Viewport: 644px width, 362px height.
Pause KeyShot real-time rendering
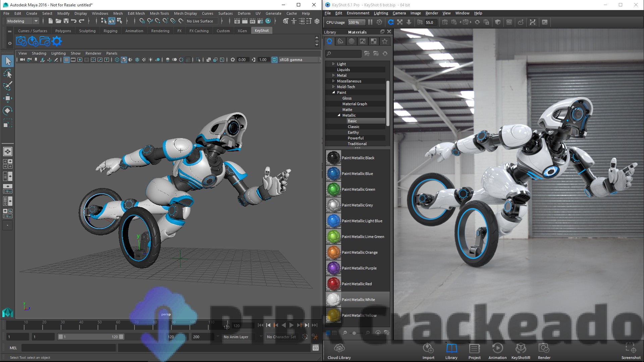(x=370, y=22)
